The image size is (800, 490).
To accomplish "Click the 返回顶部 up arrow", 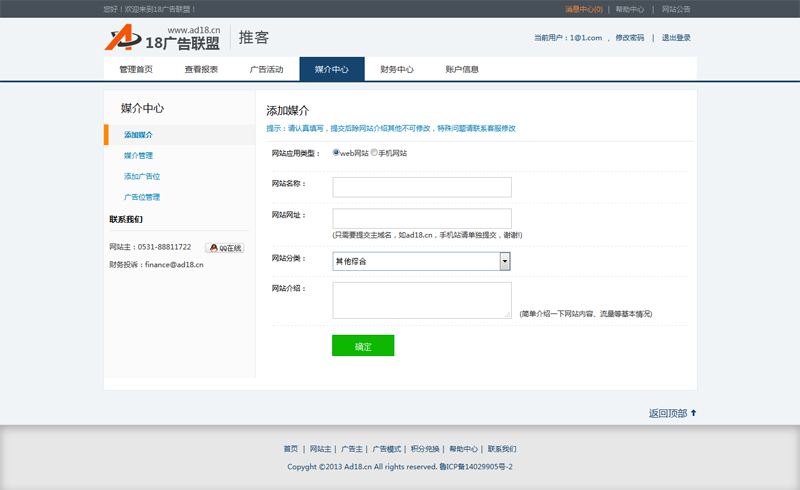I will [x=693, y=412].
